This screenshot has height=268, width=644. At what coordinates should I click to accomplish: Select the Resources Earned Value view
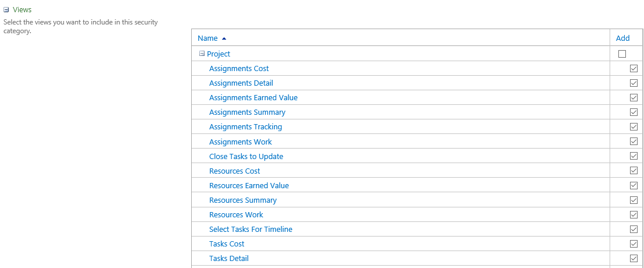click(x=249, y=185)
